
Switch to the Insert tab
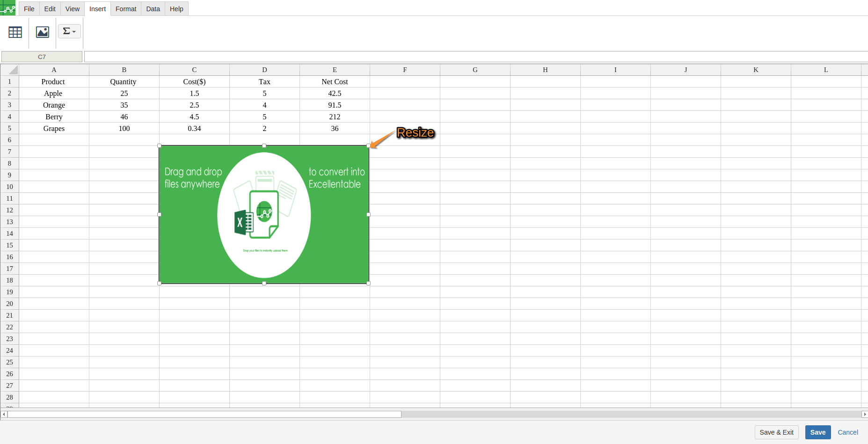(x=98, y=9)
